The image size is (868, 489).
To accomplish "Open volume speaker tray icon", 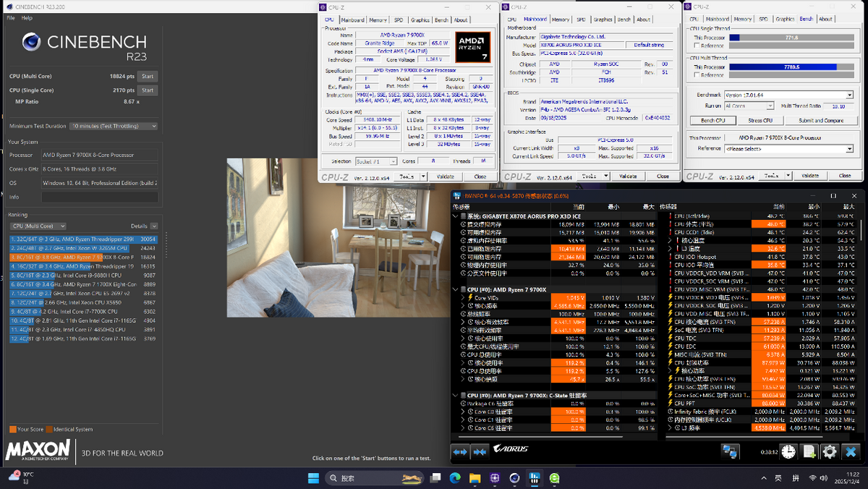I will (824, 477).
